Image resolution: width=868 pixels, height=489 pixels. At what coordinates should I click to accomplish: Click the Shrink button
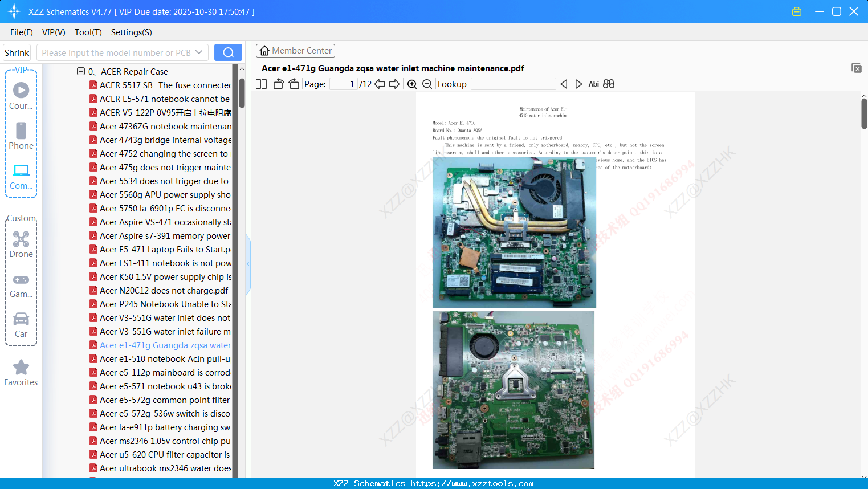point(17,52)
